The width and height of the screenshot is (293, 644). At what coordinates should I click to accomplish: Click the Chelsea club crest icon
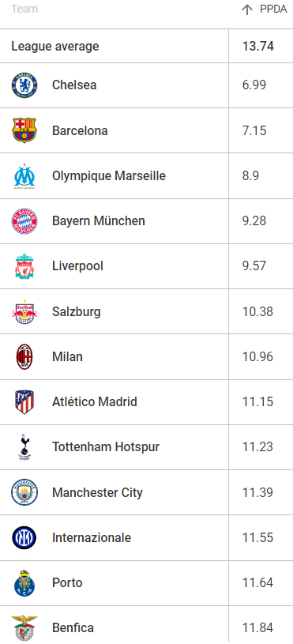coord(25,85)
